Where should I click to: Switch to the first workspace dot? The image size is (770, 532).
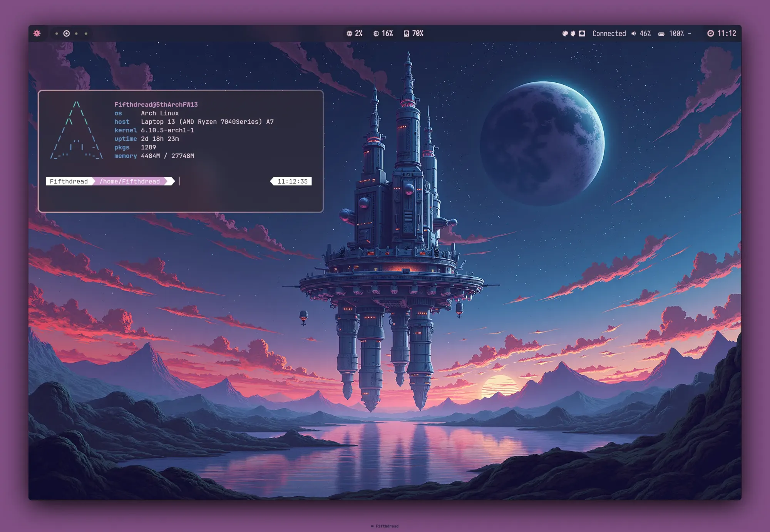click(x=57, y=33)
